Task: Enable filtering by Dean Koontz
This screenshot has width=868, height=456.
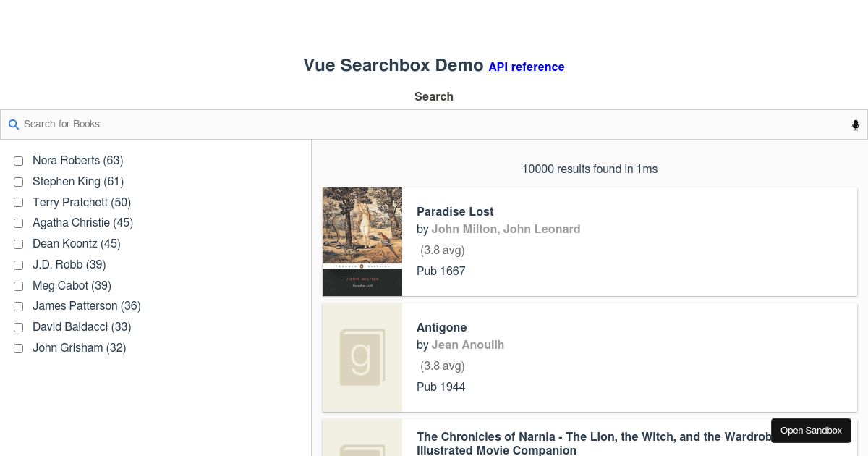Action: click(x=18, y=244)
